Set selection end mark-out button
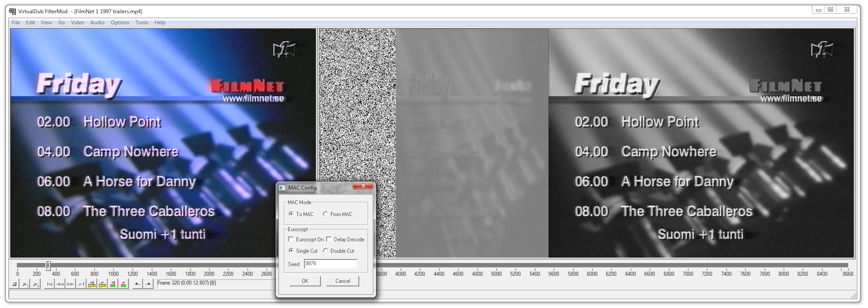868x308 pixels. tap(148, 284)
